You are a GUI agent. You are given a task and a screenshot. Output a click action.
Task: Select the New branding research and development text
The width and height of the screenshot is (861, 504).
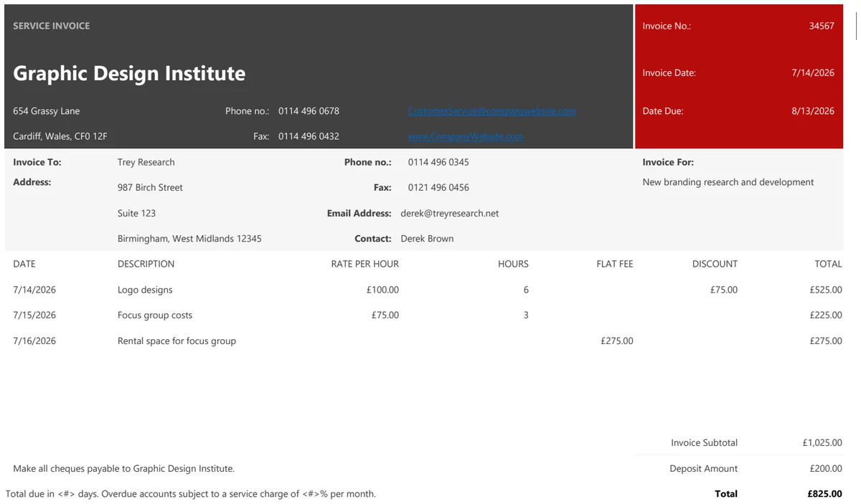pyautogui.click(x=728, y=182)
